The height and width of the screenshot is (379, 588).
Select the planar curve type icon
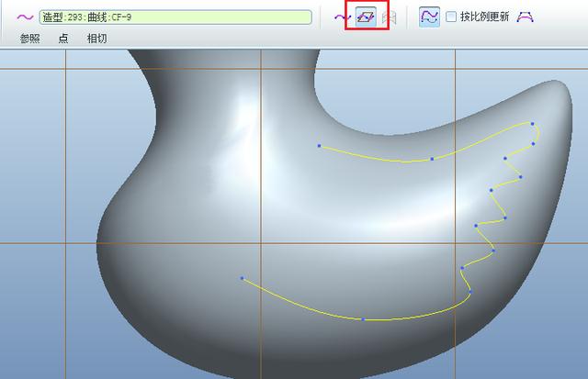tap(366, 17)
